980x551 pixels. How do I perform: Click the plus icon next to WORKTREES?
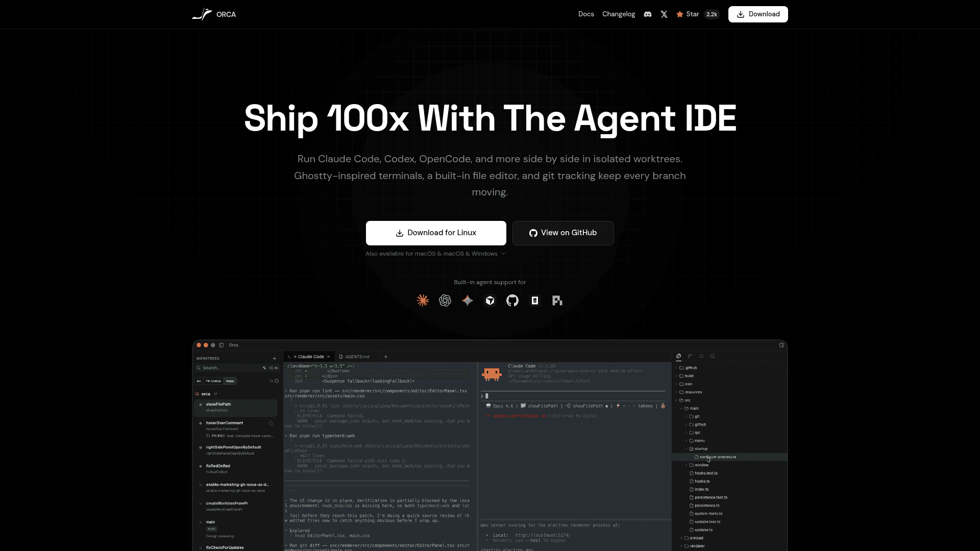click(x=274, y=358)
